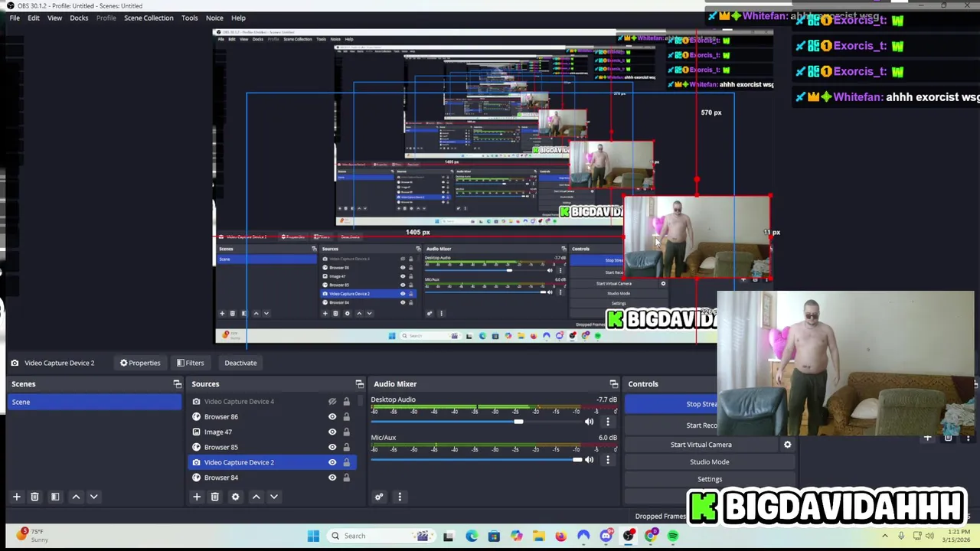Pop out the Scenes dock icon
Screen dimensions: 980x551
(178, 384)
